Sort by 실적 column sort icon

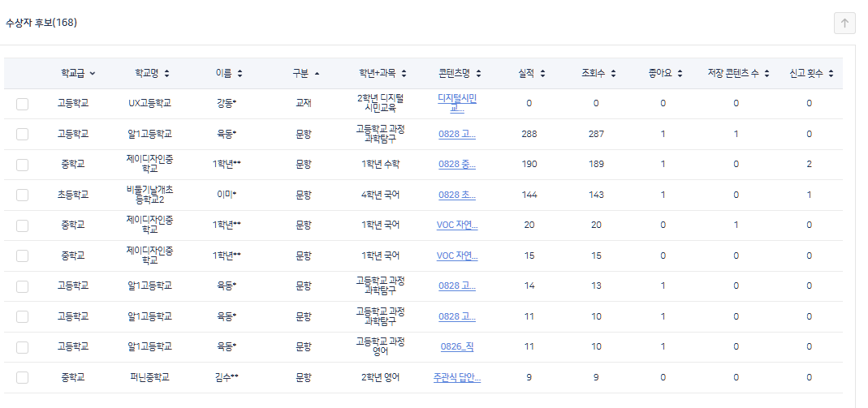pos(542,74)
